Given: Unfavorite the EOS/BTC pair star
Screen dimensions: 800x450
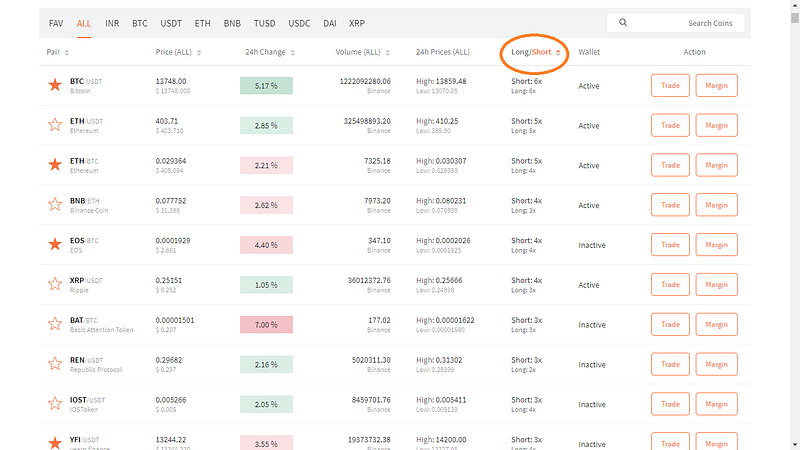Looking at the screenshot, I should point(55,244).
